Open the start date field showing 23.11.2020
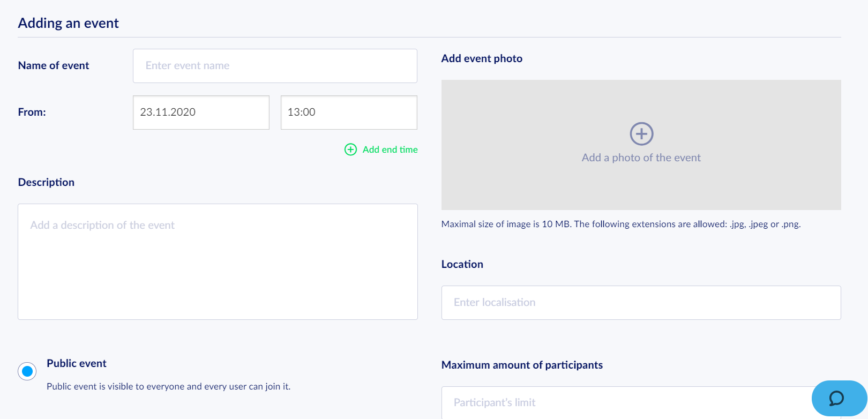 [201, 113]
